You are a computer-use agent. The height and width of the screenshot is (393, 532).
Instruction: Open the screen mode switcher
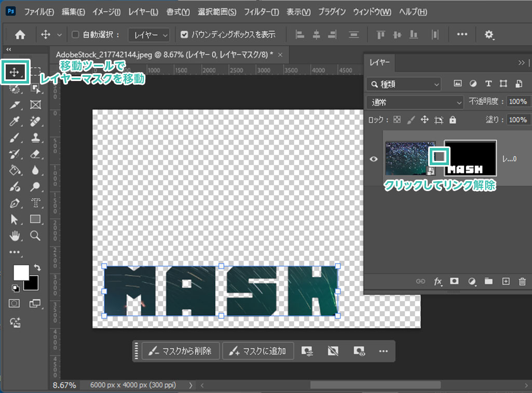tap(35, 303)
